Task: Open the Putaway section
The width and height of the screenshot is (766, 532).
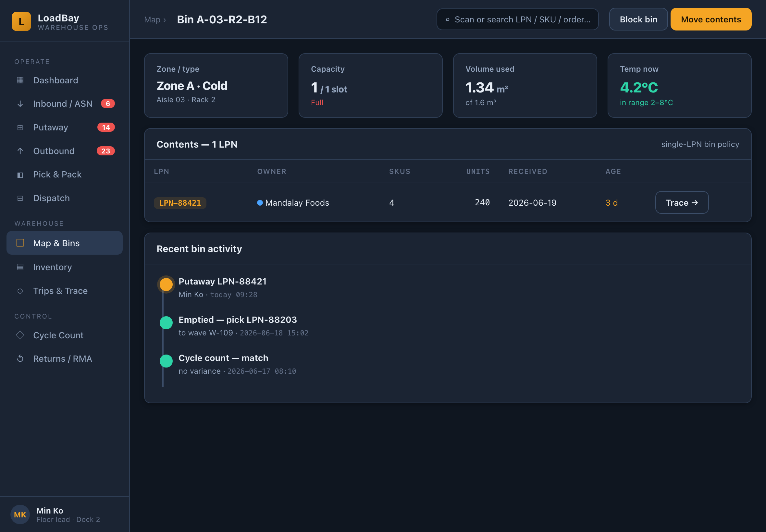Action: tap(65, 127)
